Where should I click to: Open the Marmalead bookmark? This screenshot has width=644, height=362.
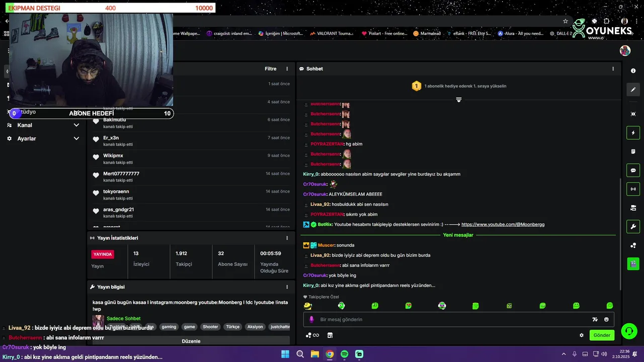tap(427, 34)
